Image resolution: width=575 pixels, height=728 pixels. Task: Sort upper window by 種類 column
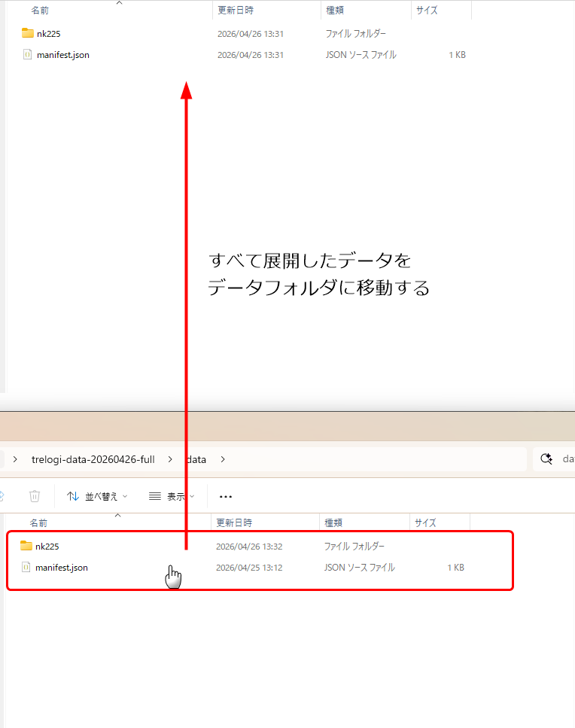[335, 11]
